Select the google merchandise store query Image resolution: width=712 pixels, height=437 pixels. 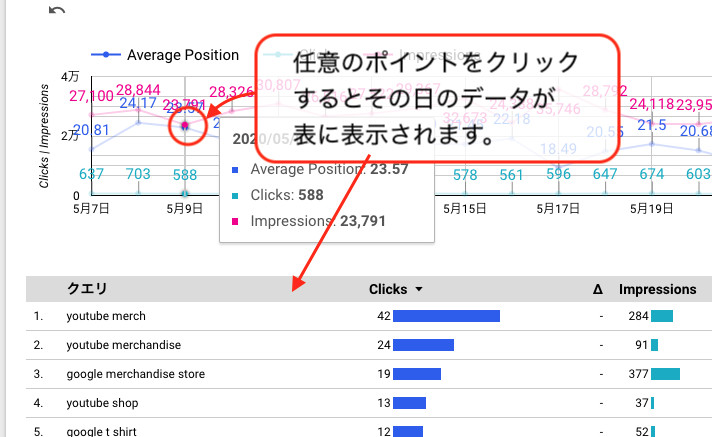[136, 374]
